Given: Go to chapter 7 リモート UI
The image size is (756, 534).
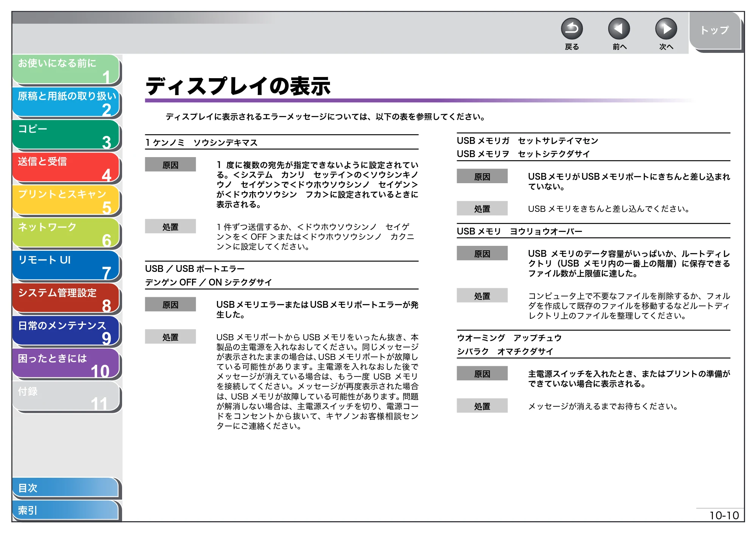Looking at the screenshot, I should pyautogui.click(x=66, y=266).
